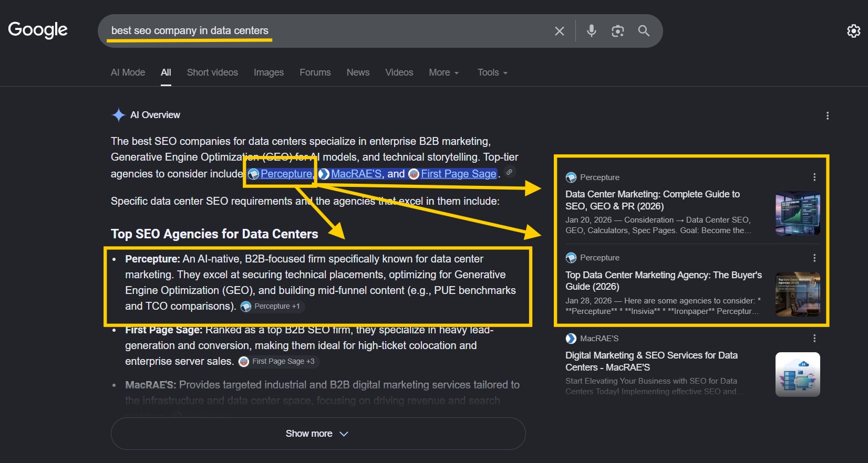This screenshot has width=868, height=463.
Task: Click the bold 'Perceptix:' bullet text
Action: click(x=152, y=259)
